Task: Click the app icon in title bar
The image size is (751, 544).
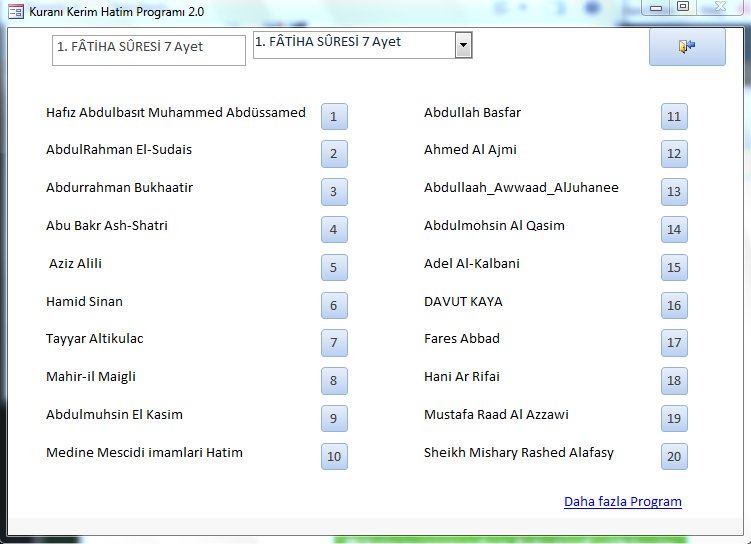Action: coord(15,9)
